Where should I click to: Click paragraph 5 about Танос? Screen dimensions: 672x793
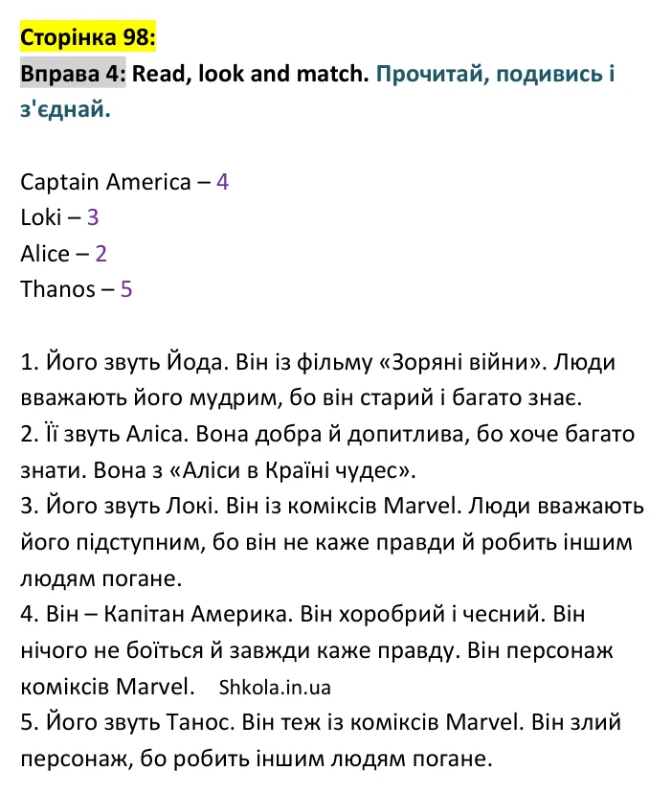[321, 740]
